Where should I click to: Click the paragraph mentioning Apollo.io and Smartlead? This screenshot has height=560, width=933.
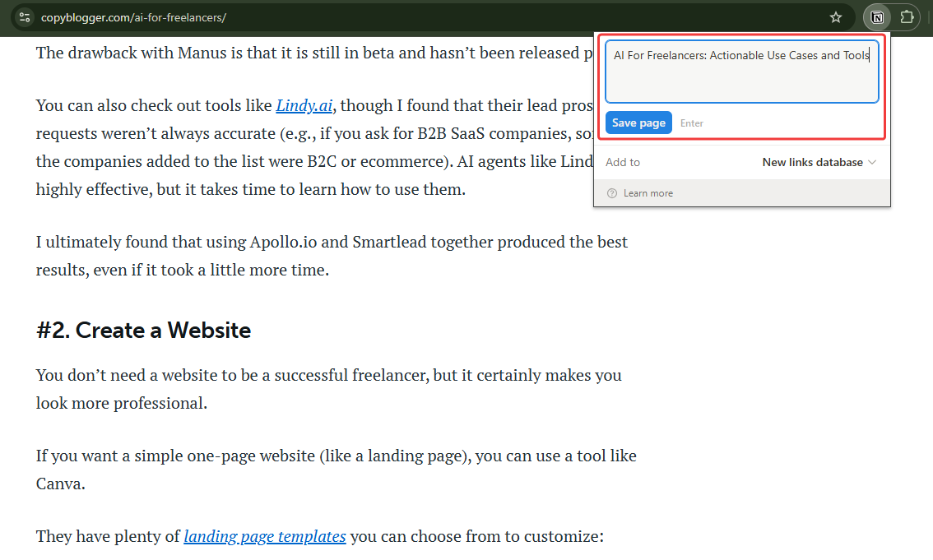[331, 255]
